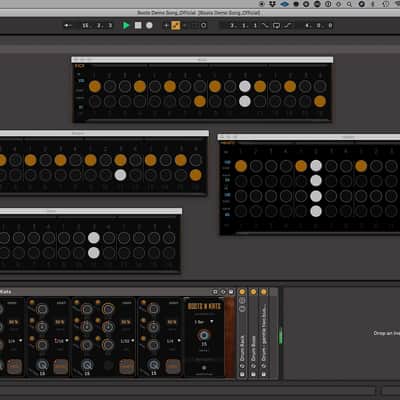This screenshot has height=400, width=400.
Task: Click the ramp icon left of 4.0.0 display
Action: click(x=288, y=26)
